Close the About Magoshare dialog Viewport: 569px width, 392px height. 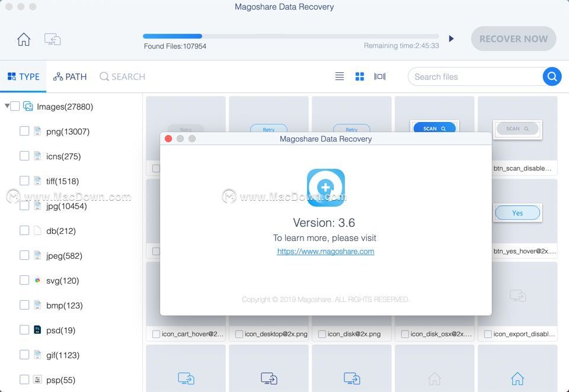click(168, 139)
